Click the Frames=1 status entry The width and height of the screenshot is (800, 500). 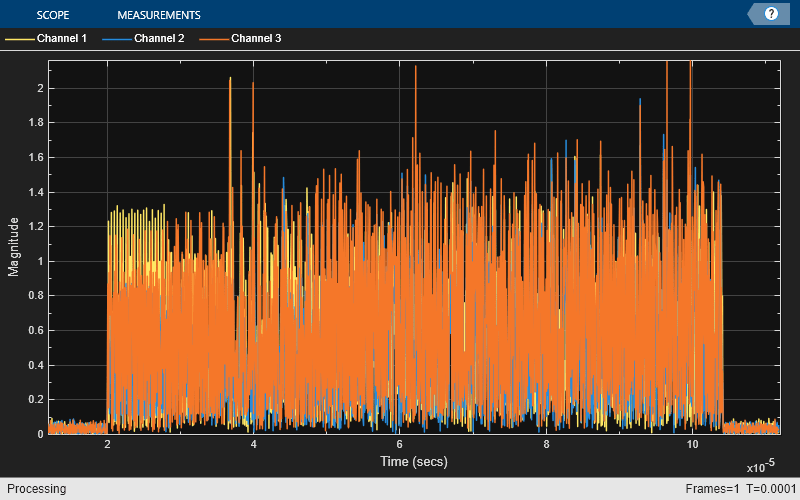pos(712,489)
